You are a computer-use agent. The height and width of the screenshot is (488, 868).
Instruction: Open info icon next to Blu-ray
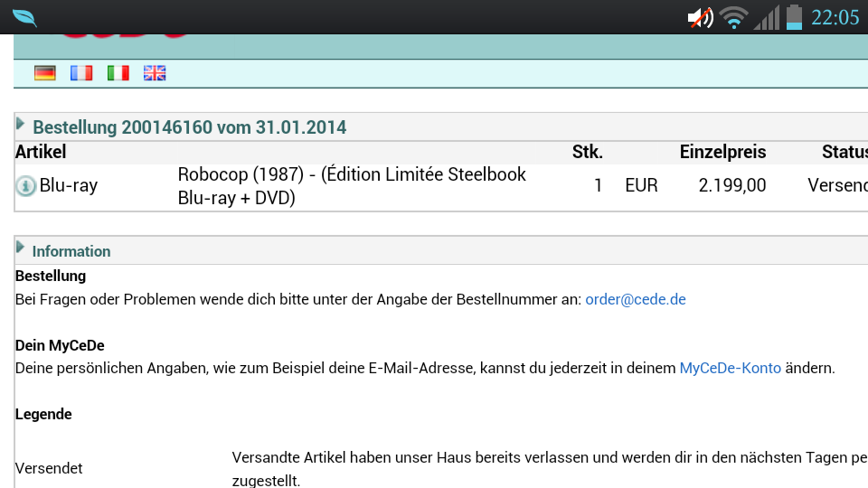click(25, 186)
